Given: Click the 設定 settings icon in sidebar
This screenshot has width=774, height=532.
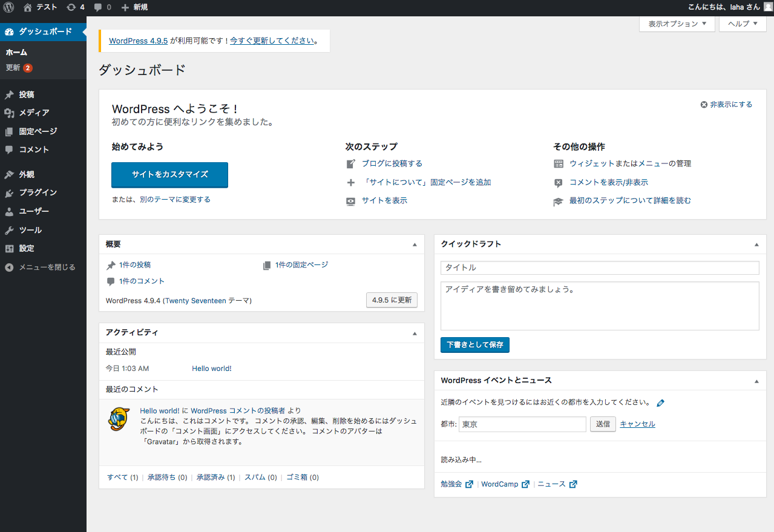Looking at the screenshot, I should [9, 249].
